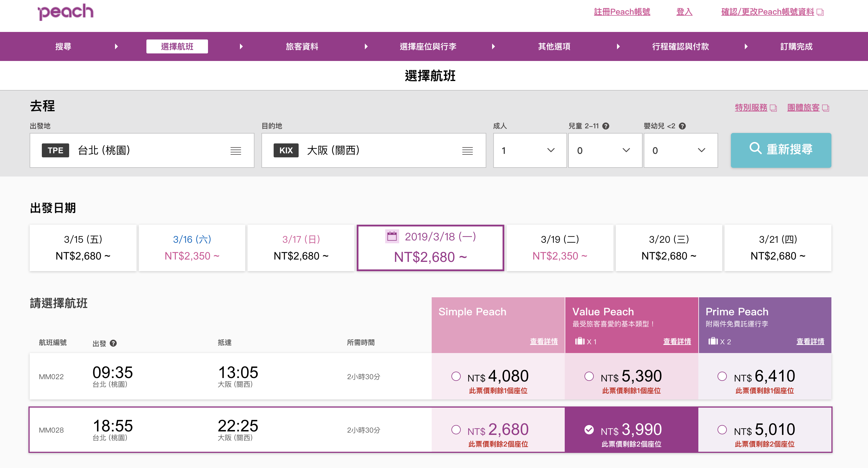The height and width of the screenshot is (468, 868).
Task: Open the 註冊Peach帳號 link
Action: 622,12
